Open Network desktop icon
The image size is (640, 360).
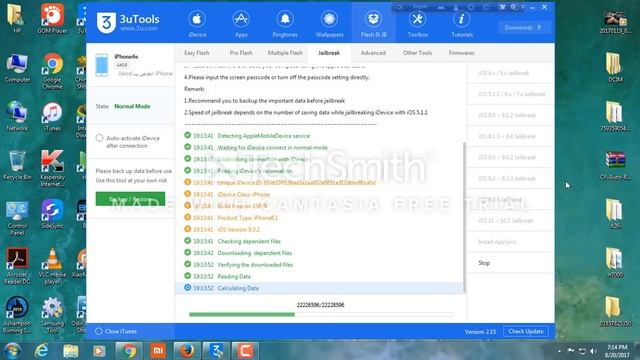point(17,117)
